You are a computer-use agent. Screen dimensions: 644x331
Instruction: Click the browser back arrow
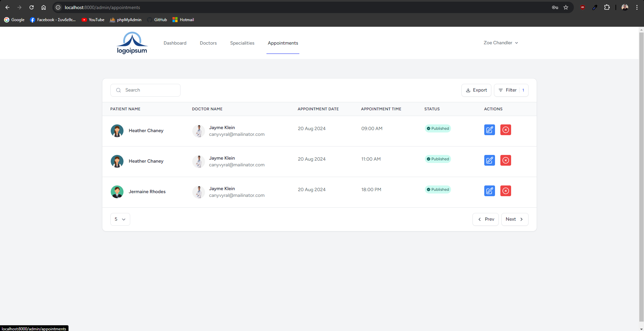click(7, 7)
